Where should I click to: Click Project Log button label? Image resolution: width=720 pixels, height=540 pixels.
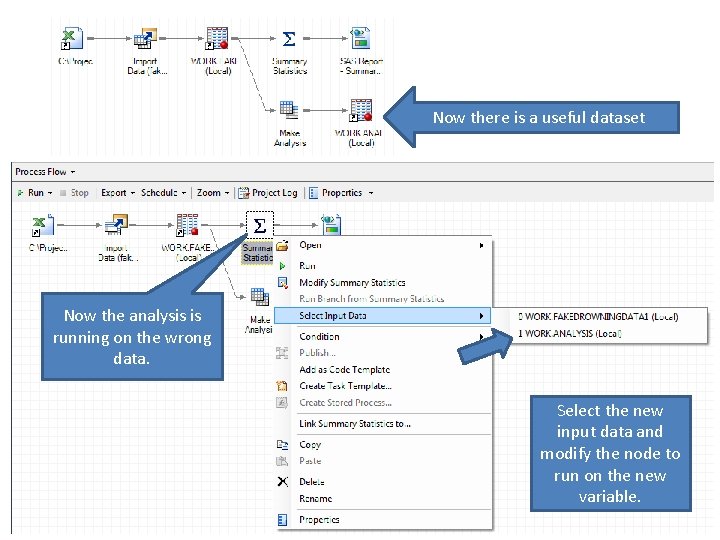(x=275, y=193)
